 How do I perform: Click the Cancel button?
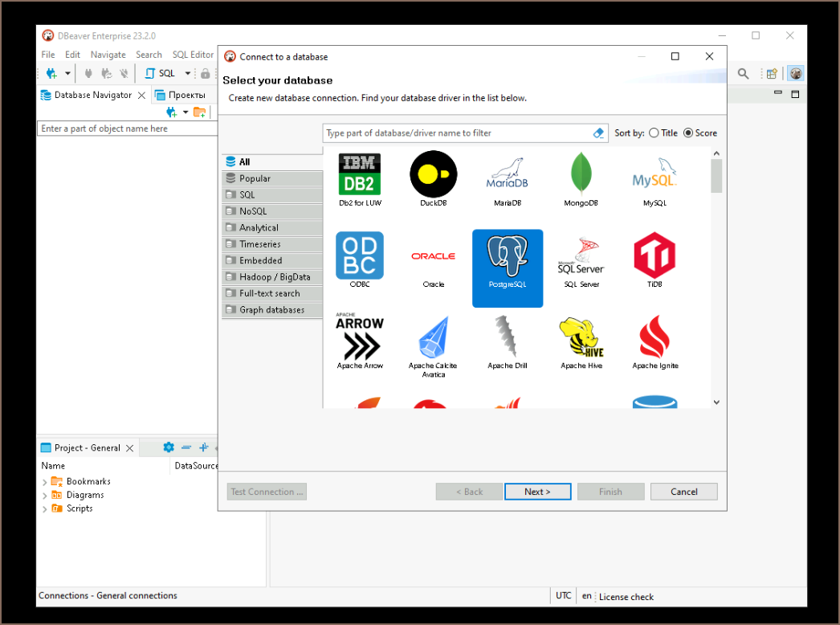683,492
